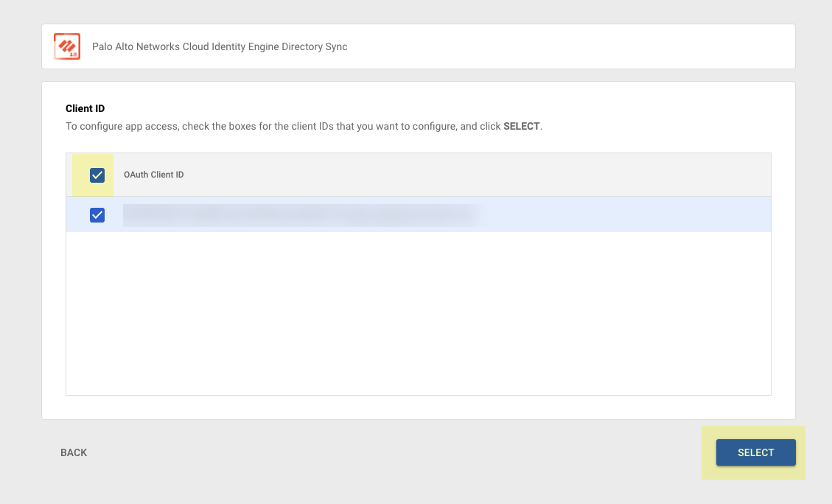Click the bold Client ID heading
The image size is (832, 504).
pyautogui.click(x=85, y=108)
